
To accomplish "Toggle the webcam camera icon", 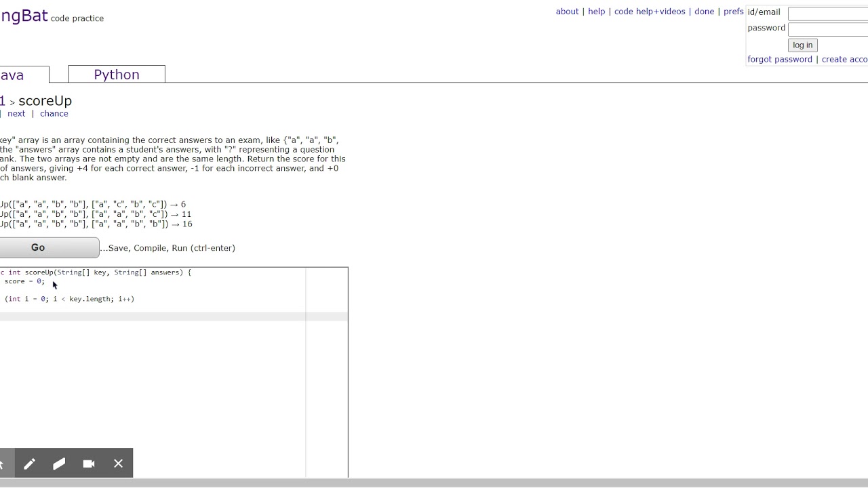I will (x=89, y=464).
